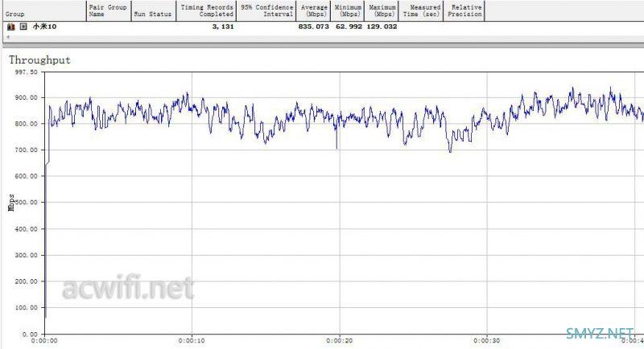Click the 700.00 y-axis label
This screenshot has width=644, height=349.
pyautogui.click(x=27, y=150)
